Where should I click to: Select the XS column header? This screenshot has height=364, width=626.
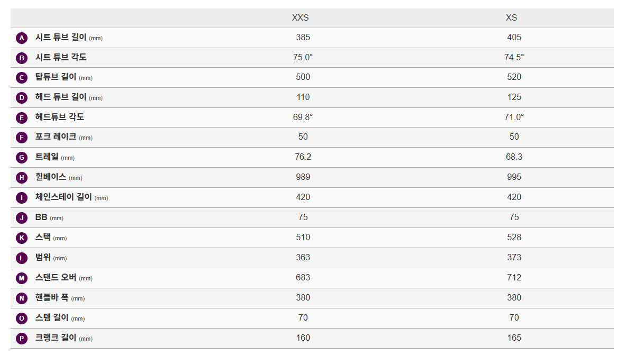point(511,17)
